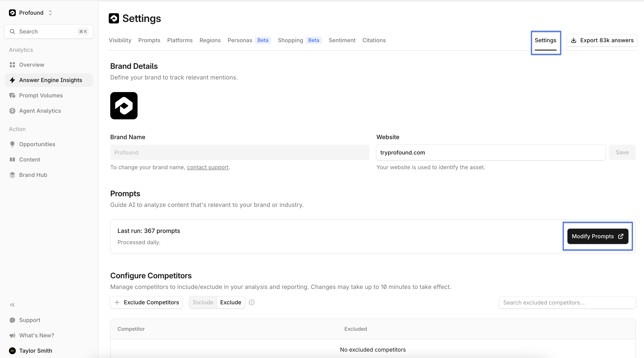The width and height of the screenshot is (644, 358).
Task: Focus the Search excluded competitors field
Action: tap(567, 302)
